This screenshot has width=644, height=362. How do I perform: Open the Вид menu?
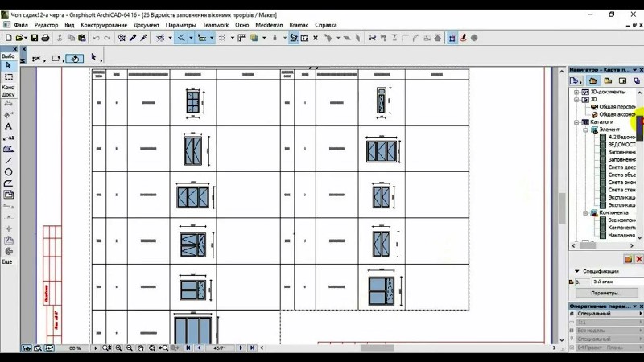(x=69, y=25)
